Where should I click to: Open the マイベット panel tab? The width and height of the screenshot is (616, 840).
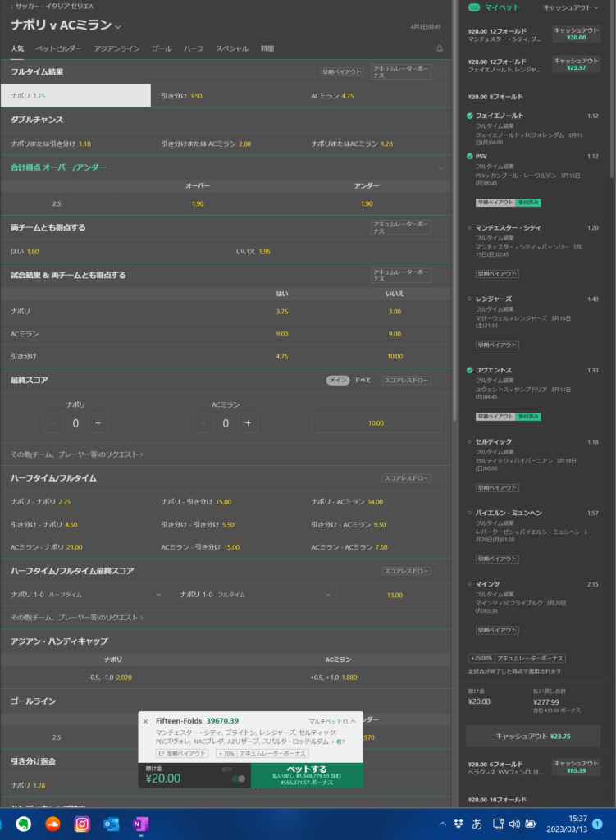(502, 7)
